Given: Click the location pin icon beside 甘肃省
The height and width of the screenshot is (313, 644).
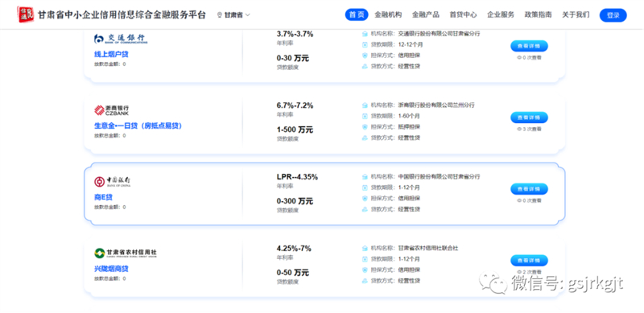Looking at the screenshot, I should tap(220, 15).
